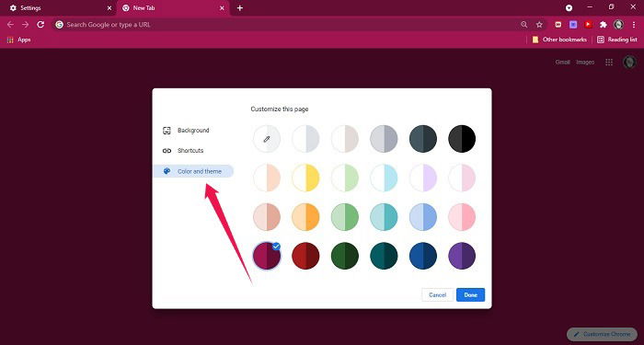The width and height of the screenshot is (644, 345).
Task: Bookmark this tab with the star icon
Action: [x=539, y=25]
